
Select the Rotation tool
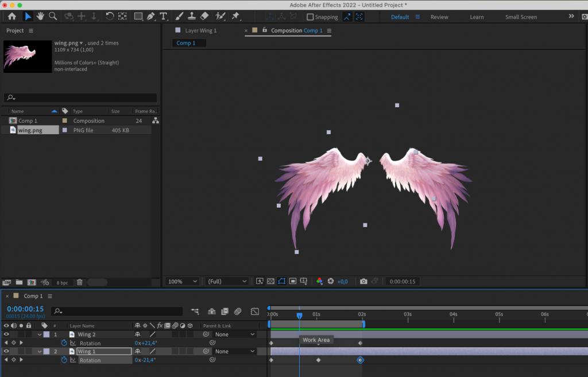pyautogui.click(x=110, y=17)
